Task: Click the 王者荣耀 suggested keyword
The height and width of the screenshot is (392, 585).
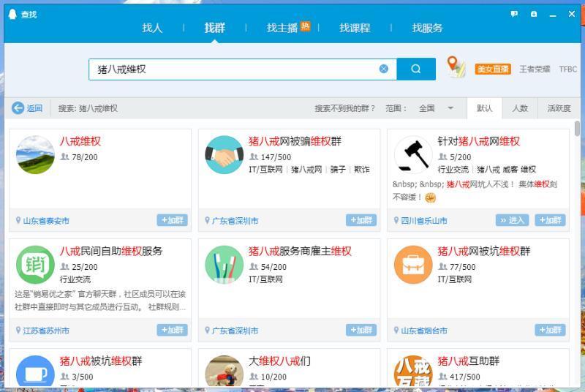Action: [x=535, y=69]
